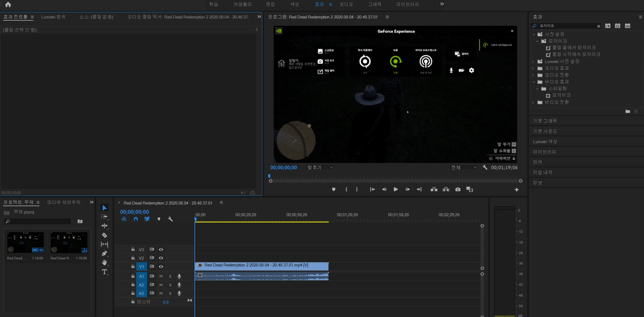Toggle linked selection in timeline
Image resolution: width=644 pixels, height=317 pixels.
click(147, 219)
